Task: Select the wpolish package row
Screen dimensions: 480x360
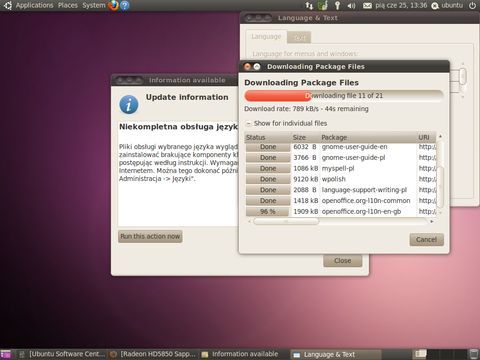Action: pos(341,179)
